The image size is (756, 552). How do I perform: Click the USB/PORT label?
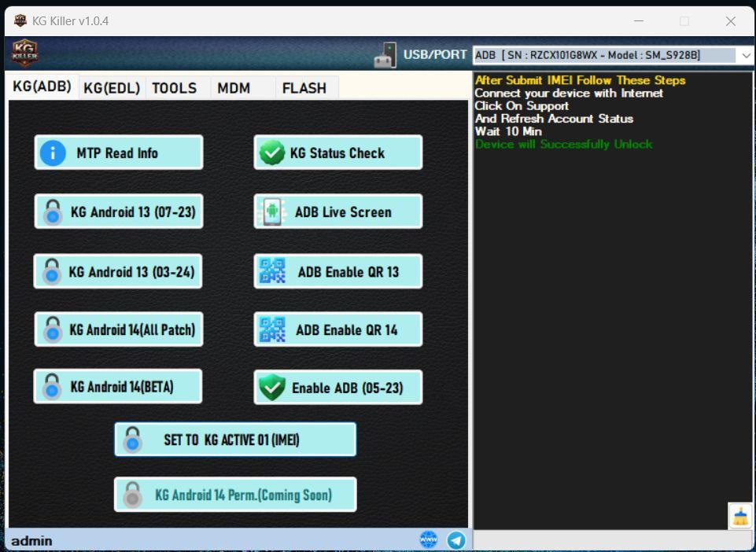435,54
